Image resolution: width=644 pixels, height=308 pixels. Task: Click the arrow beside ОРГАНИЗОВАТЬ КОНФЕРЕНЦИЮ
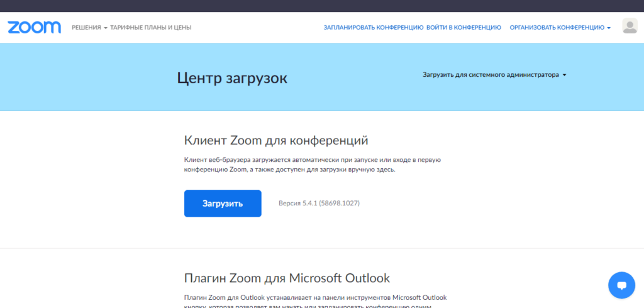609,28
